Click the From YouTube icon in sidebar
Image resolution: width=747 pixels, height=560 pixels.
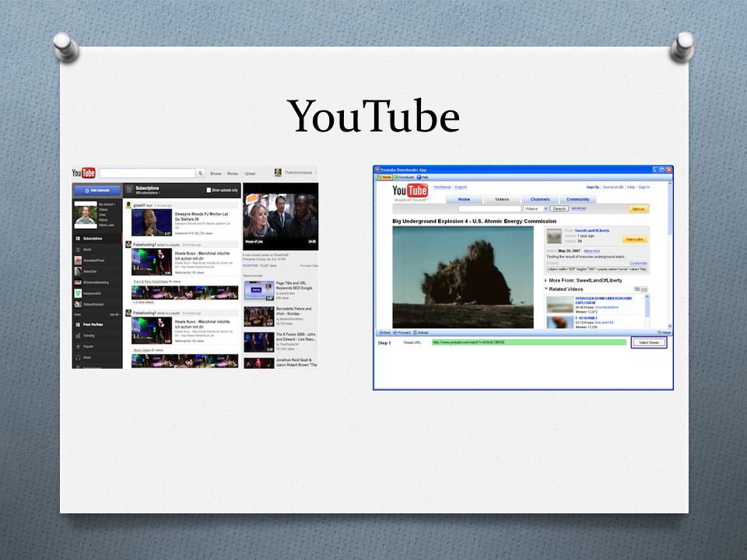[78, 325]
